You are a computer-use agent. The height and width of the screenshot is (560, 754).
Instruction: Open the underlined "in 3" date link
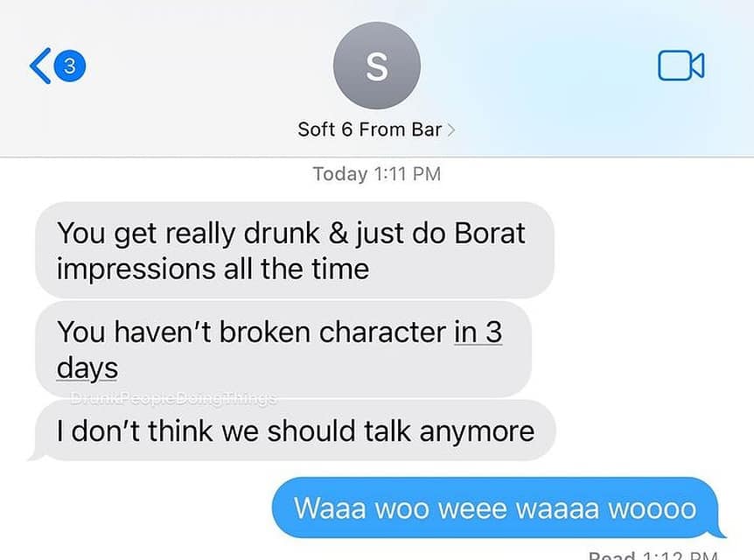tap(478, 332)
